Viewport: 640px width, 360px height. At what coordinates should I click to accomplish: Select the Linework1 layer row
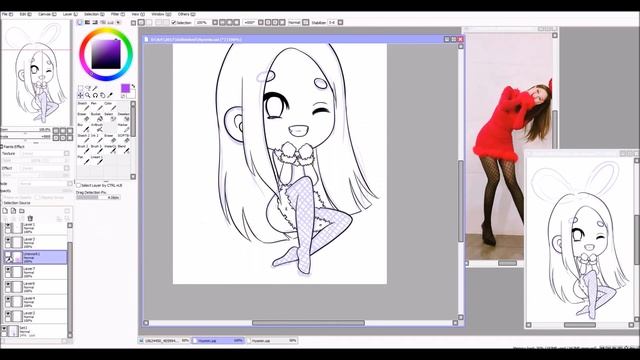tap(36, 257)
